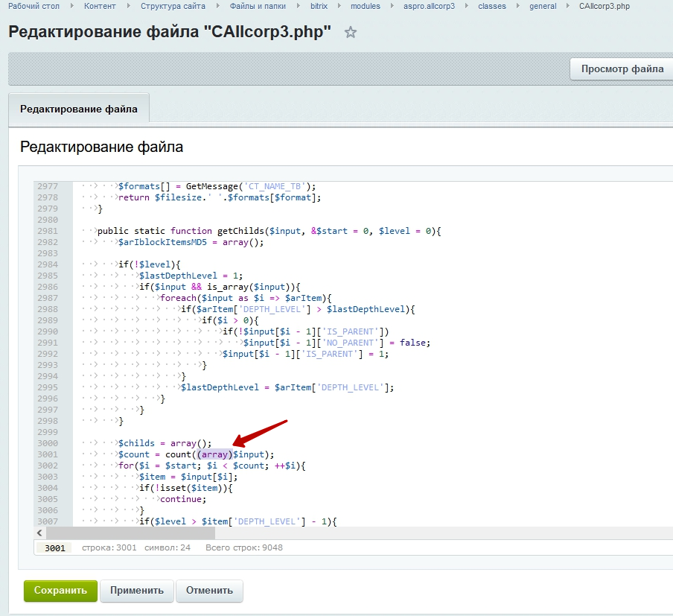This screenshot has width=673, height=616.
Task: Navigate to aspro.allcorp3 breadcrumb
Action: [x=428, y=6]
